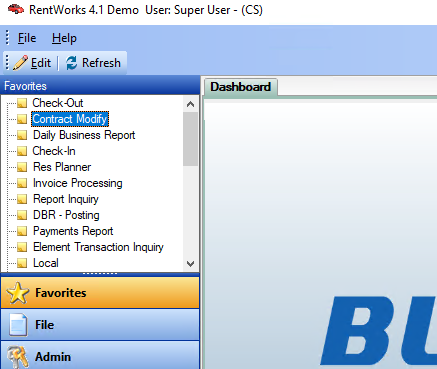
Task: Click the folder icon beside DBR - Posting
Action: point(22,215)
